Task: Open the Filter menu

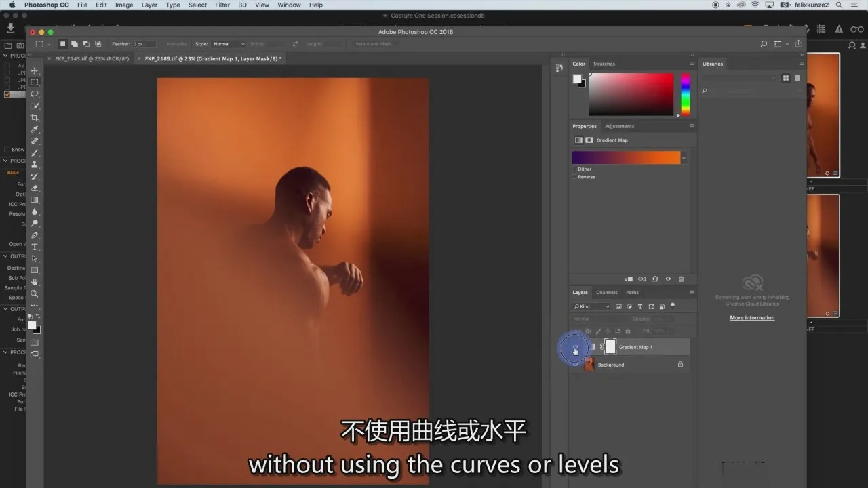Action: click(x=222, y=5)
